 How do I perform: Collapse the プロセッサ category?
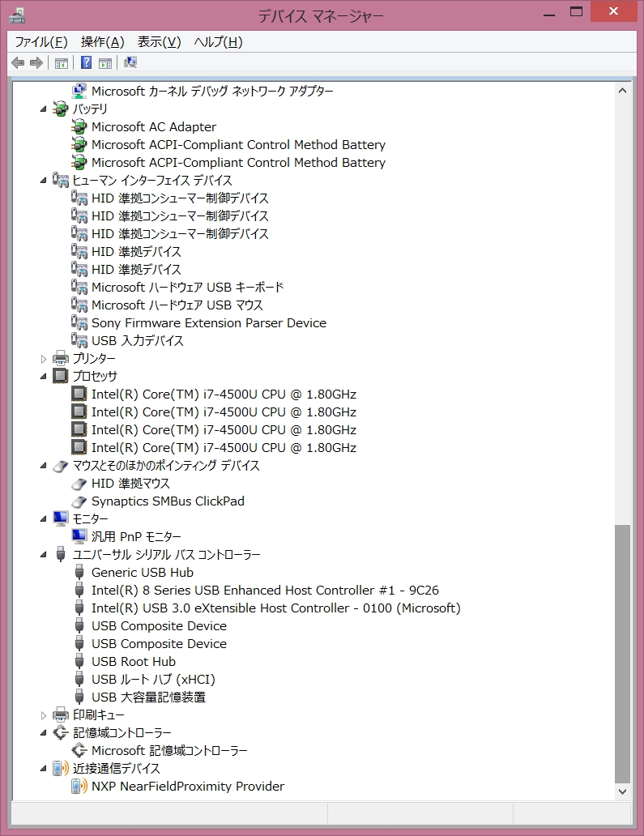[x=44, y=377]
